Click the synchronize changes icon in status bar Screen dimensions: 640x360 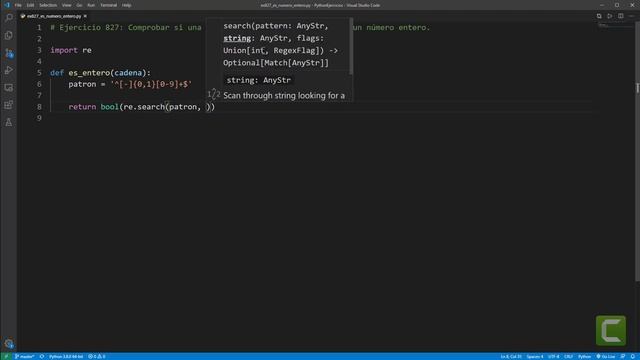pos(42,356)
